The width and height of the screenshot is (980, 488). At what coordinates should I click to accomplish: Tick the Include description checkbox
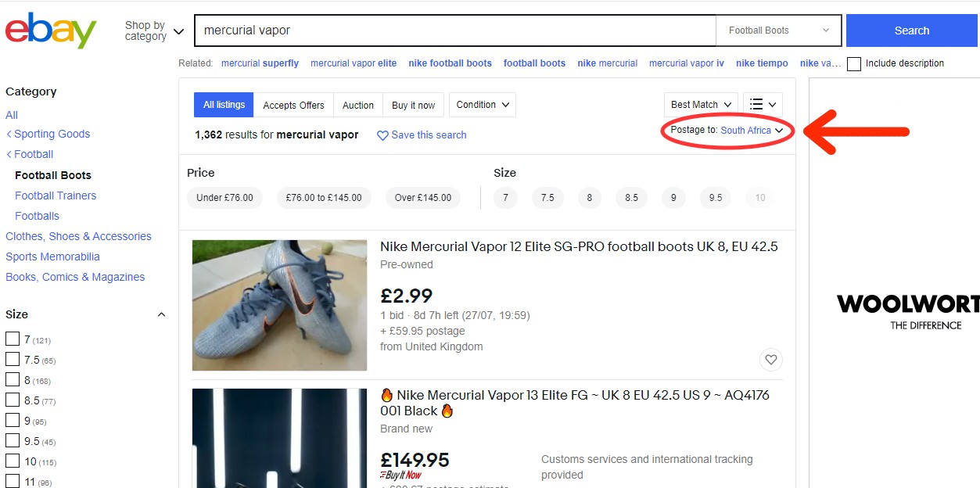pos(854,64)
